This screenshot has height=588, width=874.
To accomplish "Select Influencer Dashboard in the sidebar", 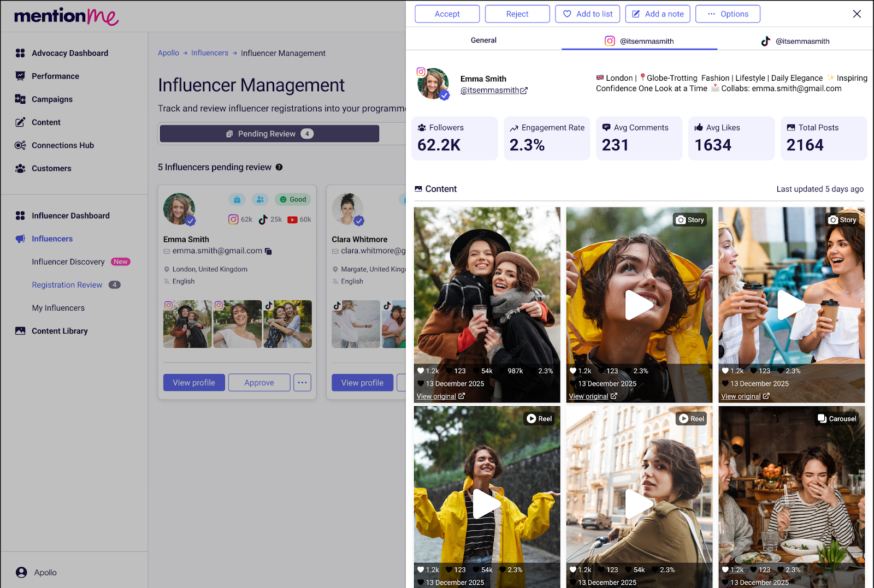I will [70, 215].
